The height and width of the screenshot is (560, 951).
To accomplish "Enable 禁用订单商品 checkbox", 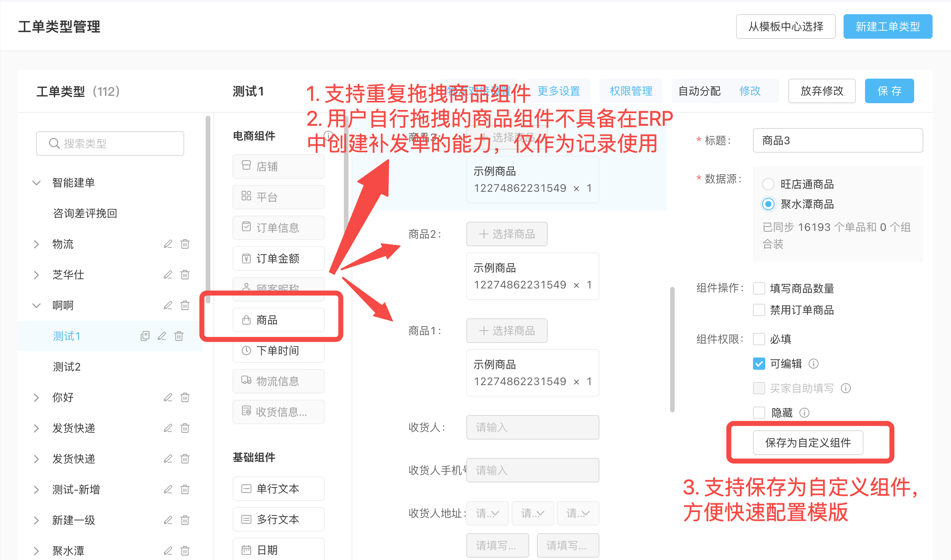I will coord(759,310).
